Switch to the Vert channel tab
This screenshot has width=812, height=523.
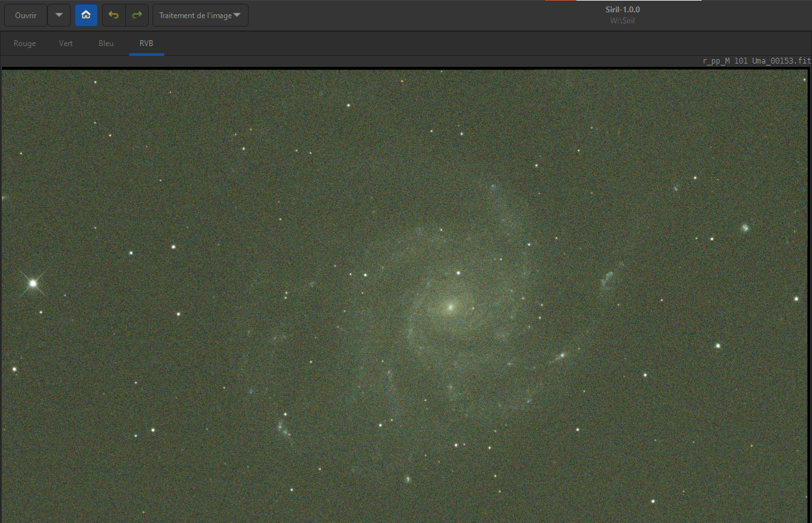click(x=66, y=43)
